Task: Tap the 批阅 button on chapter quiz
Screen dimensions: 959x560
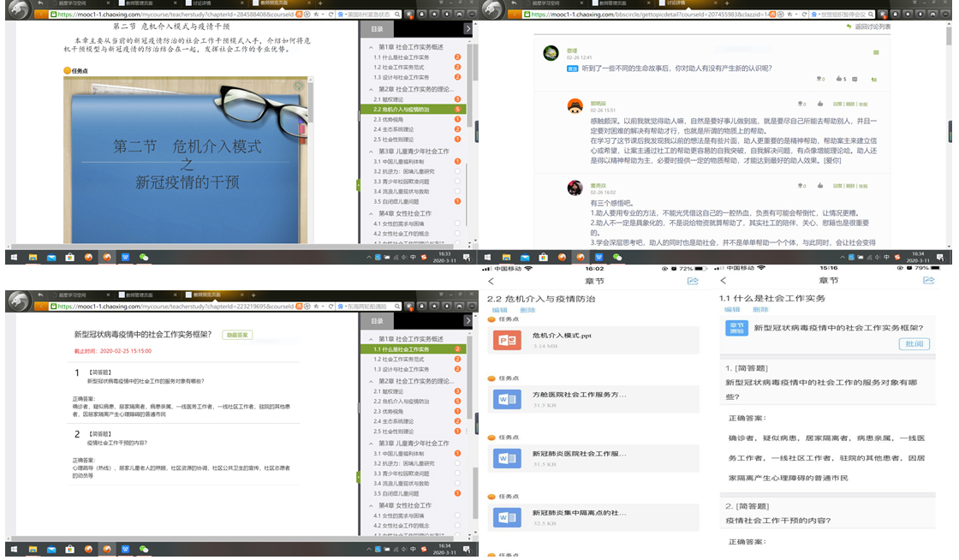Action: click(x=914, y=343)
